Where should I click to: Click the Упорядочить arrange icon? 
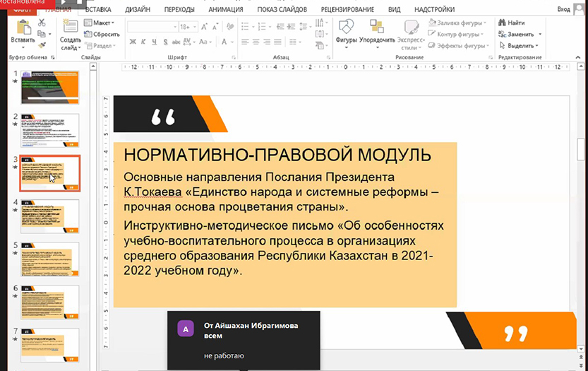pyautogui.click(x=376, y=32)
